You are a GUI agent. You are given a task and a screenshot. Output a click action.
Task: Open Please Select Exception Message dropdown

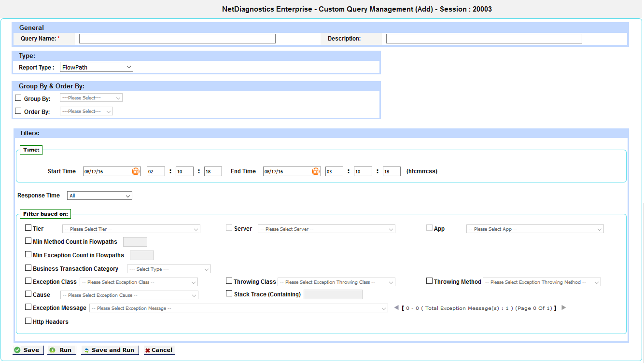tap(238, 308)
